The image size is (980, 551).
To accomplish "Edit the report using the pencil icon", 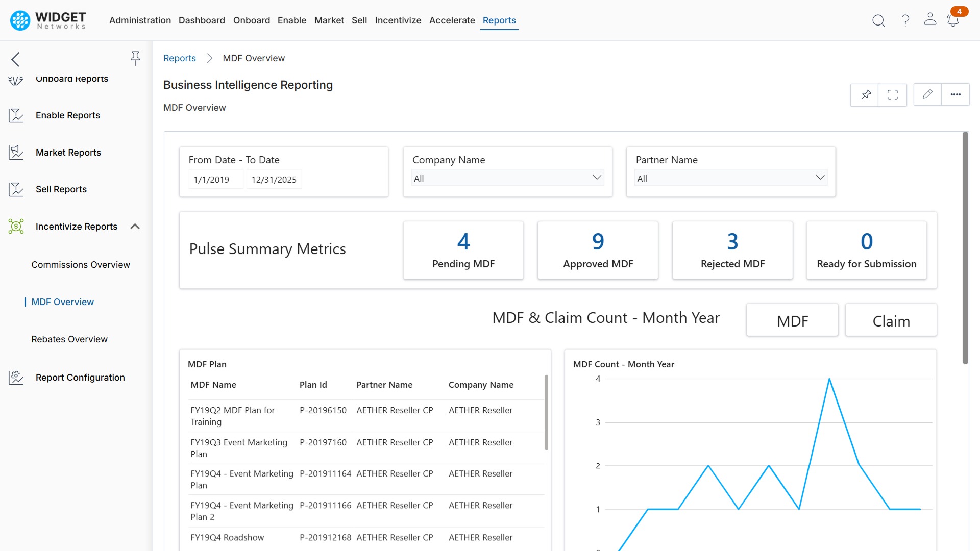I will (927, 94).
